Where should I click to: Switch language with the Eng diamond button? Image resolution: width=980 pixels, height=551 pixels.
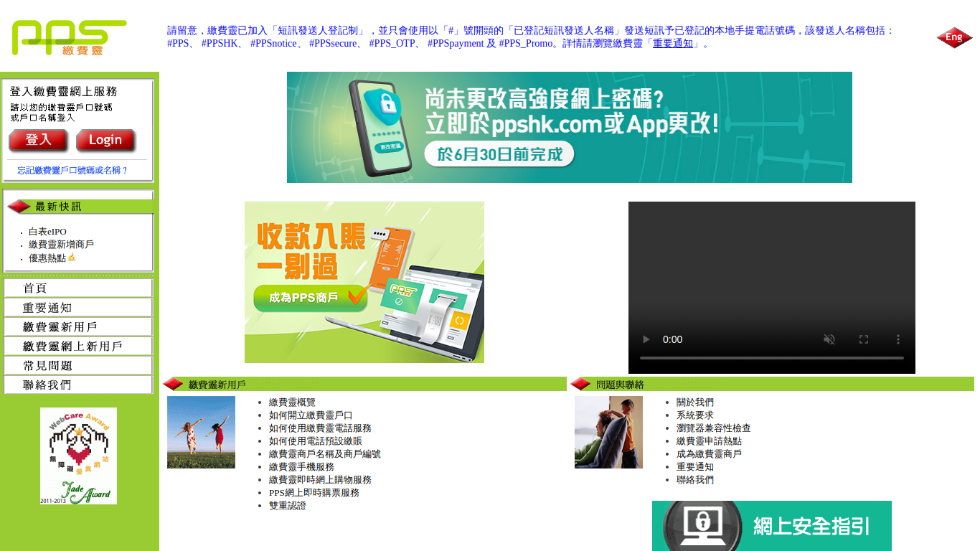tap(954, 37)
